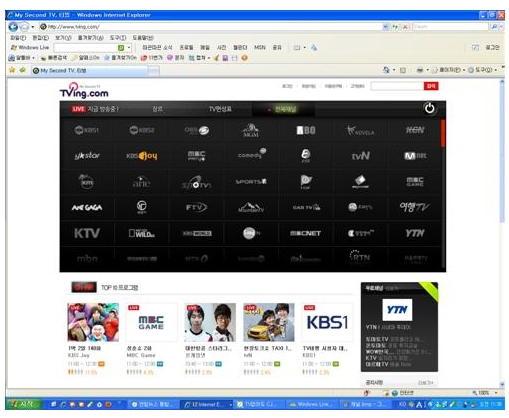Open the KBS1 program thumbnail in TOP 10
This screenshot has height=418, width=509.
click(x=327, y=322)
